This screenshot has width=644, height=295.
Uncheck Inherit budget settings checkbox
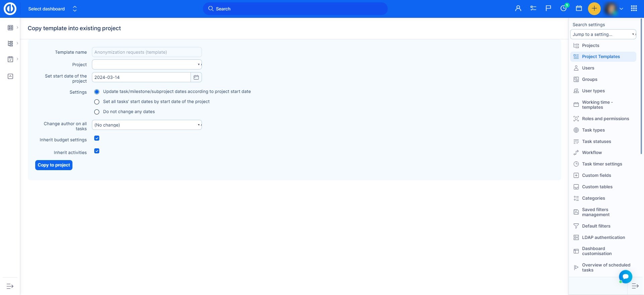click(x=97, y=138)
